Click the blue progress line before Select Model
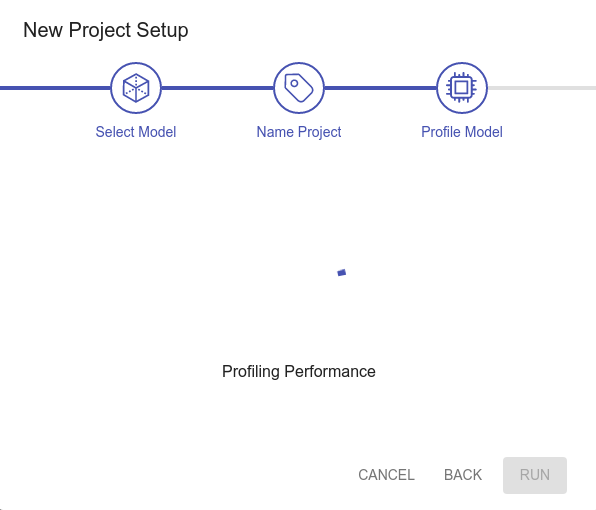Image resolution: width=596 pixels, height=510 pixels. click(x=55, y=88)
